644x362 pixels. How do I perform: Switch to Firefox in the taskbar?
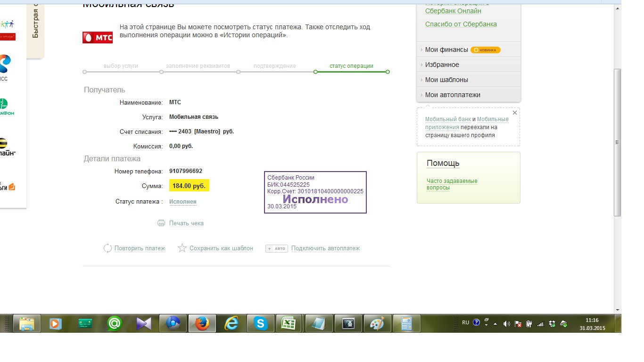(x=202, y=323)
